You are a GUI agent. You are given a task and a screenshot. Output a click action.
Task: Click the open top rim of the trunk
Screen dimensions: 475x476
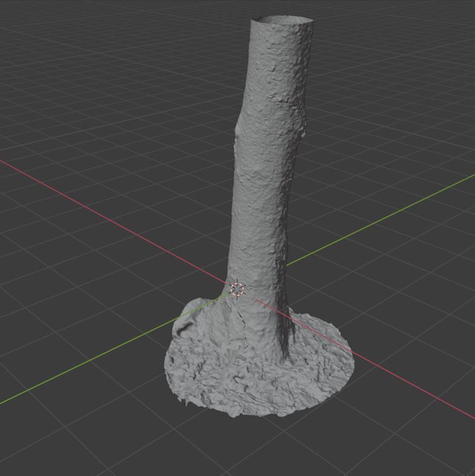282,21
